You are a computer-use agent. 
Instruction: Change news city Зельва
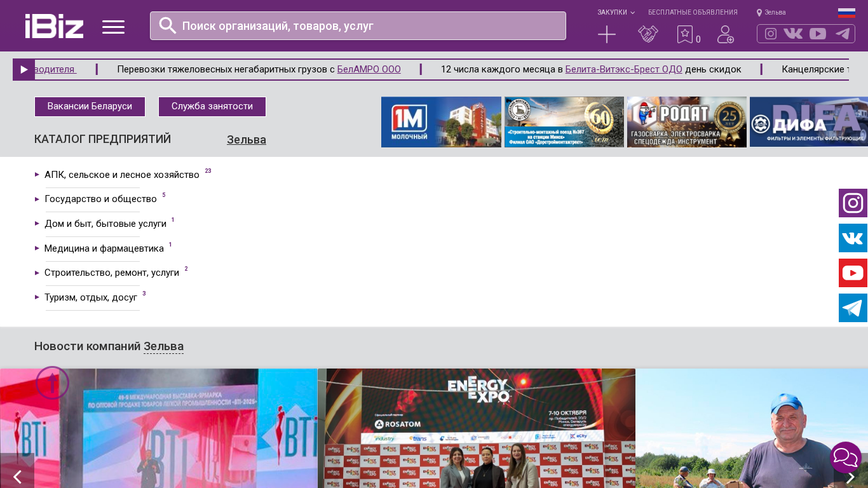[163, 346]
